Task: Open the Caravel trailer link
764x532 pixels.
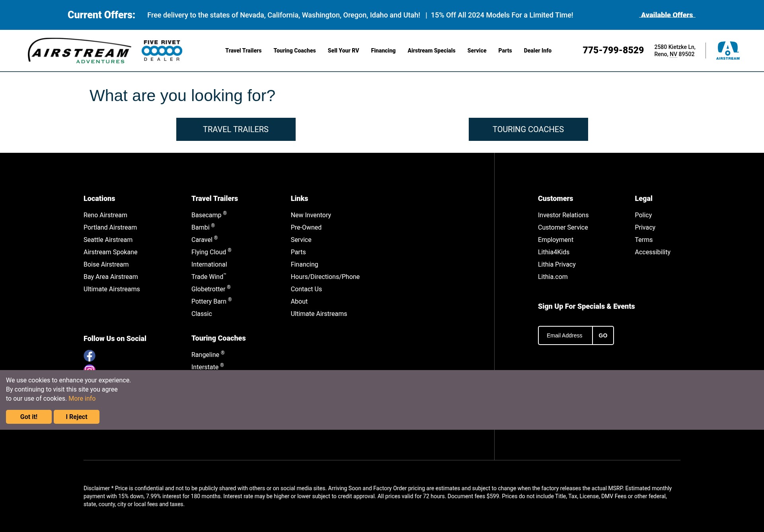Action: pyautogui.click(x=205, y=240)
